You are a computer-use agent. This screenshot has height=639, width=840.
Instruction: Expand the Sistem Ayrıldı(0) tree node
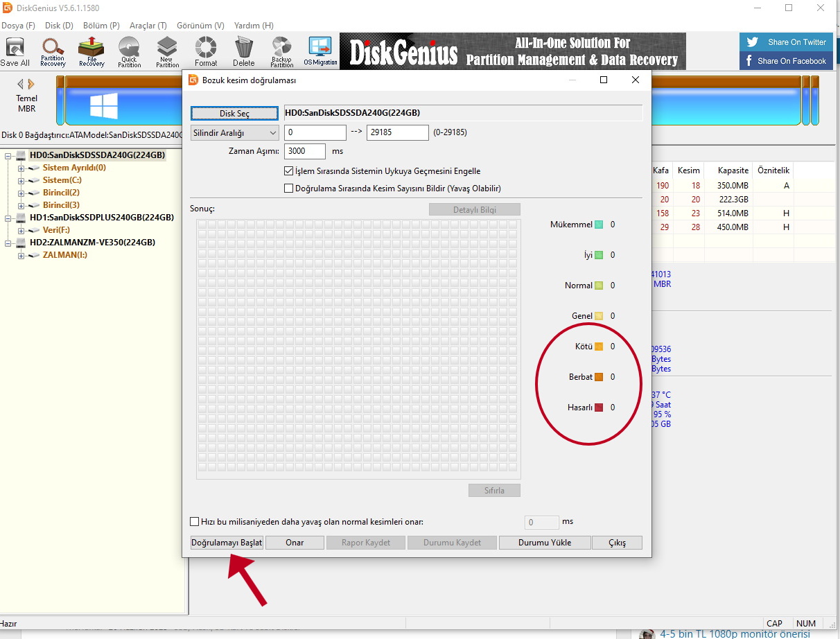(21, 168)
